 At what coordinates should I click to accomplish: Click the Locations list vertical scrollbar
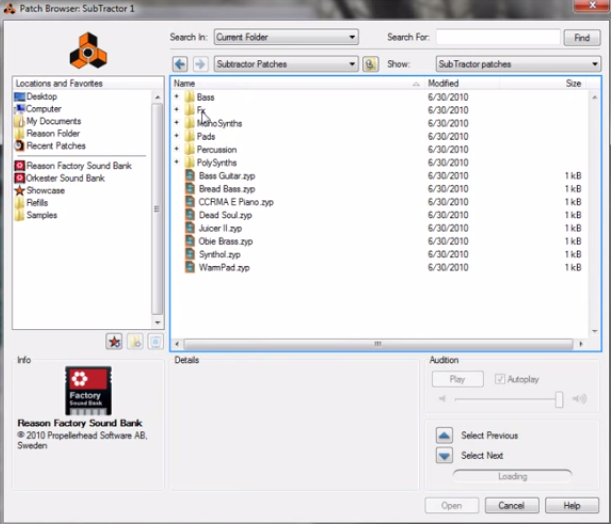157,209
